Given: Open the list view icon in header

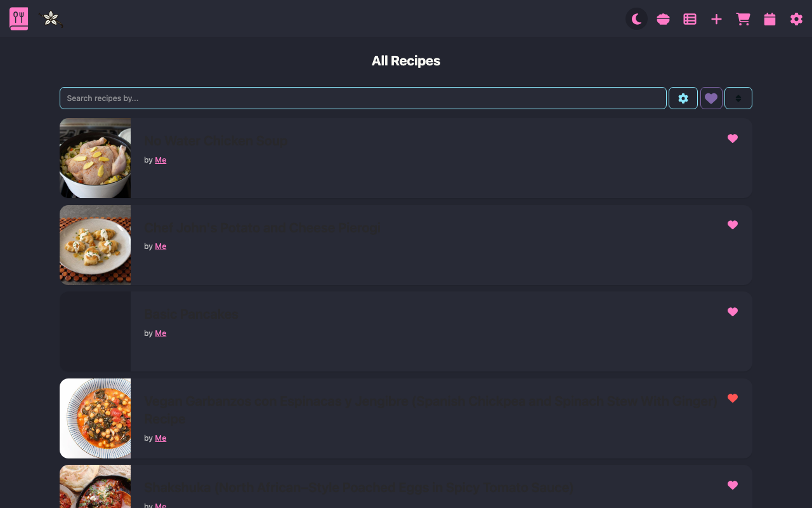Looking at the screenshot, I should coord(690,19).
